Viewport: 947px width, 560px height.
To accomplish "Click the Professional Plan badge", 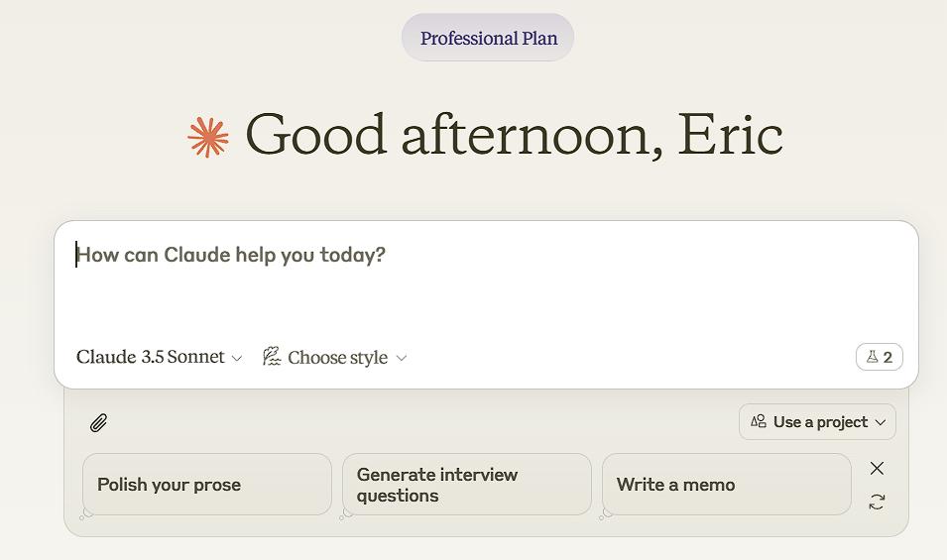I will click(488, 38).
